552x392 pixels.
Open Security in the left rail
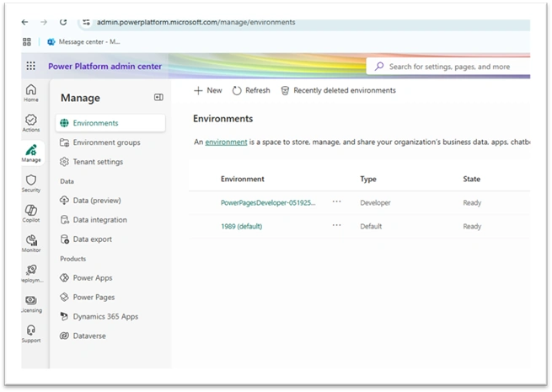(x=31, y=183)
